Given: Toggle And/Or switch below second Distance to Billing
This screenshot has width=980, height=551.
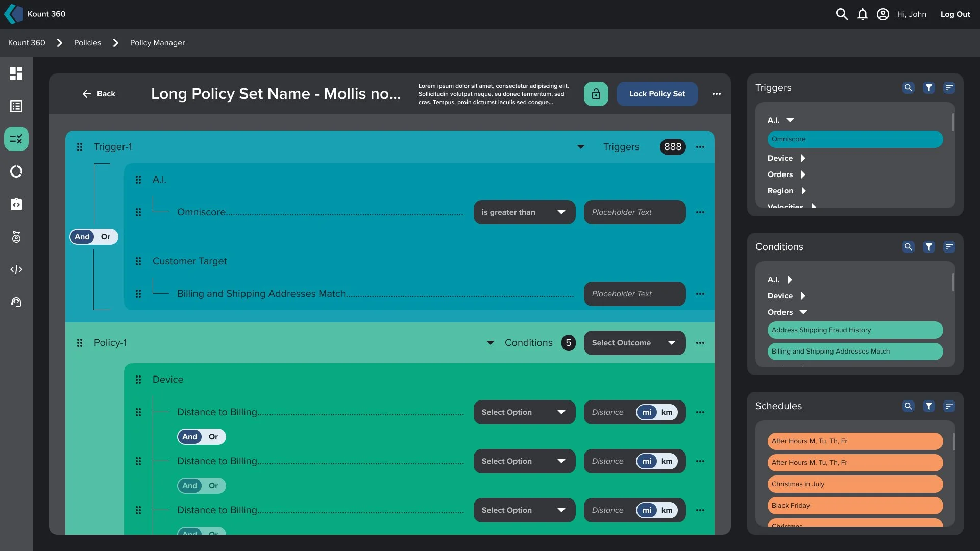Looking at the screenshot, I should coord(202,486).
